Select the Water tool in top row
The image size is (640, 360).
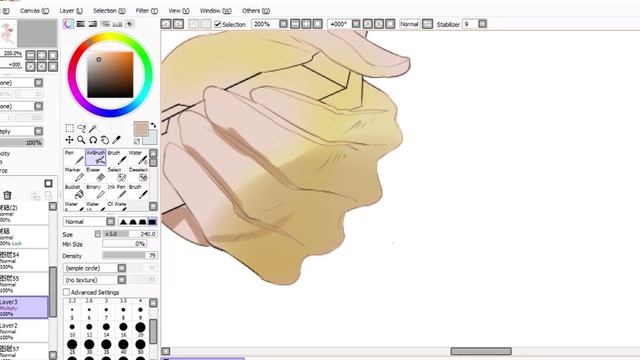pyautogui.click(x=138, y=157)
